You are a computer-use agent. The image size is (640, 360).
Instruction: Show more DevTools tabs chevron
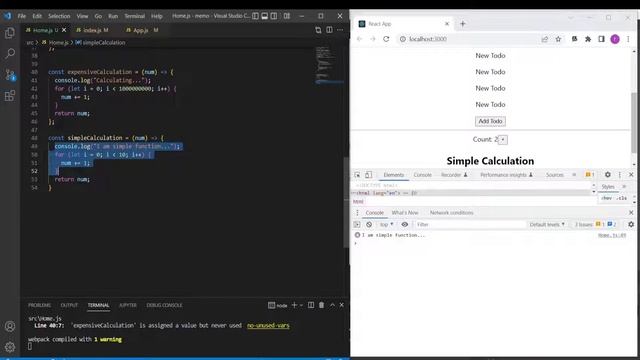click(574, 175)
